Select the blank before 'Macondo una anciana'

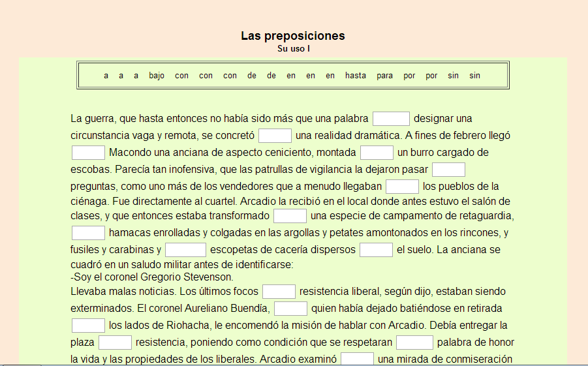(x=88, y=153)
